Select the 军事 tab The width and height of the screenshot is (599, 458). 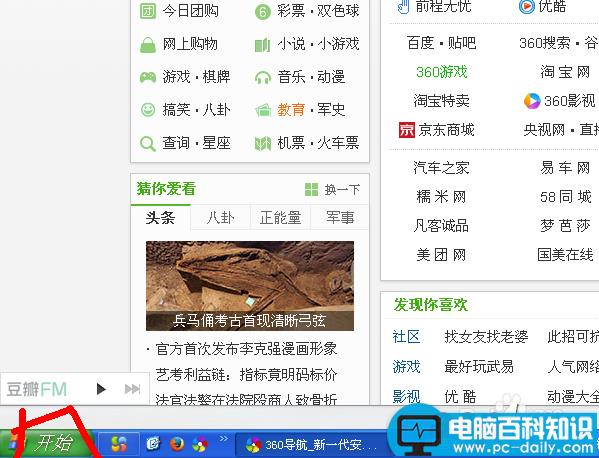pos(340,218)
